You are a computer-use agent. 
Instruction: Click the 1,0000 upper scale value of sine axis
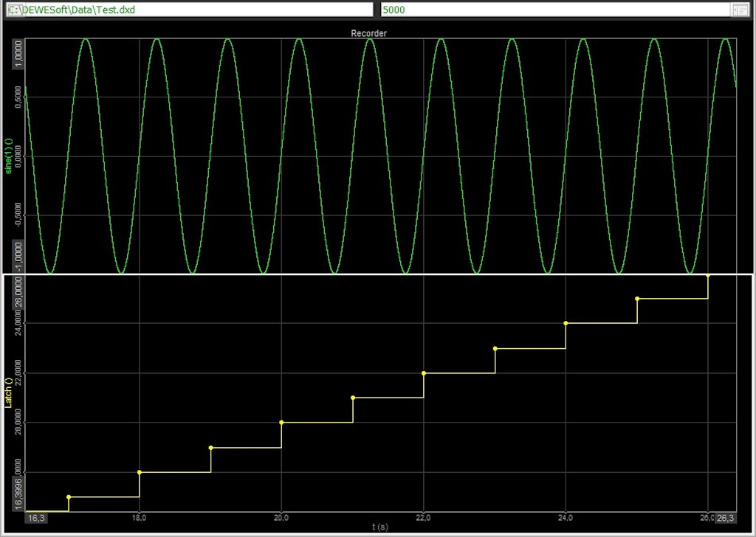[18, 53]
